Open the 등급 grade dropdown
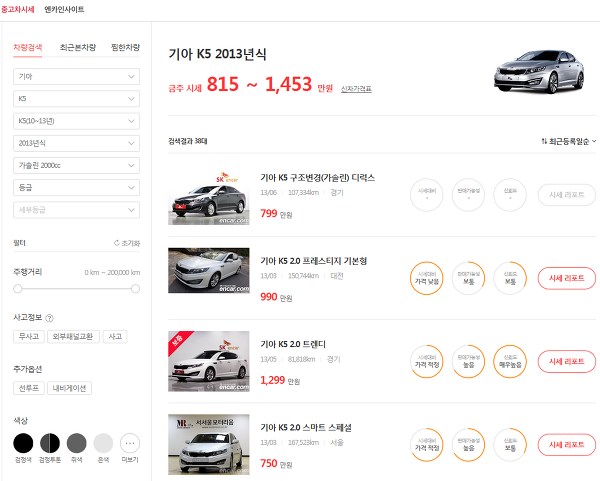Screen dimensions: 600x481 pyautogui.click(x=77, y=188)
